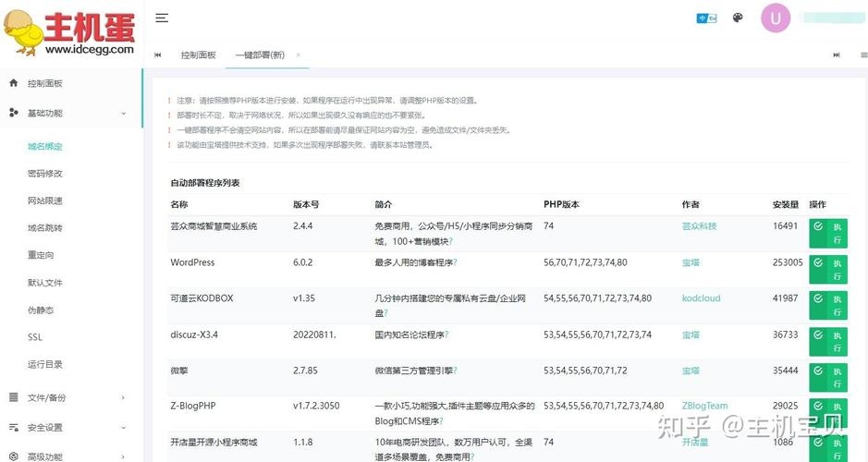Screen dimensions: 868x462
Task: Click the 开店星开源小程序商城 program name
Action: pos(214,442)
